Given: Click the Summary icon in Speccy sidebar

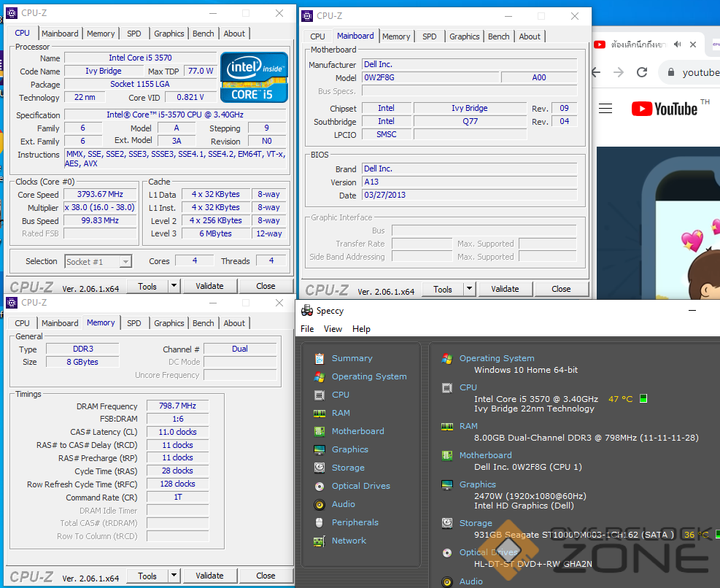Looking at the screenshot, I should (x=319, y=358).
